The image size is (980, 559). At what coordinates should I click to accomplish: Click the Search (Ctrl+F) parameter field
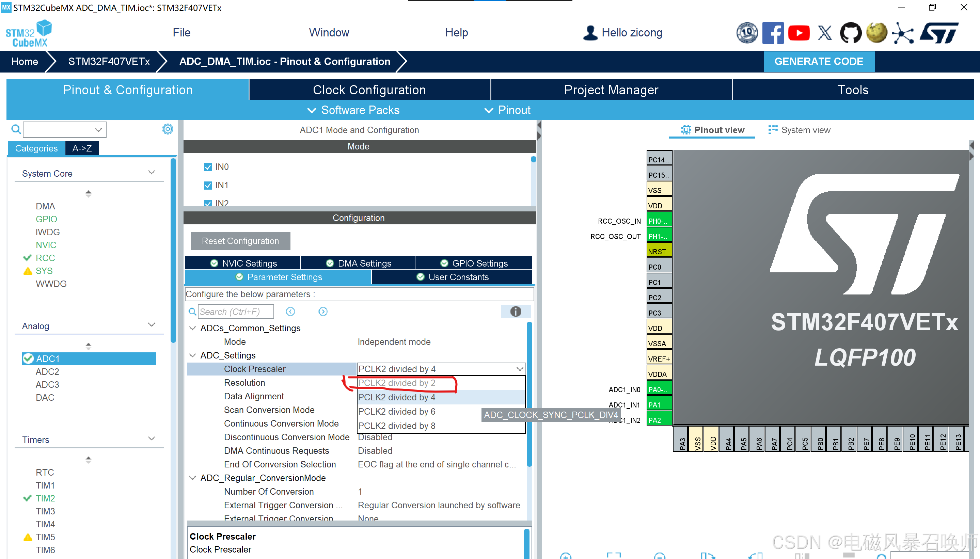235,312
